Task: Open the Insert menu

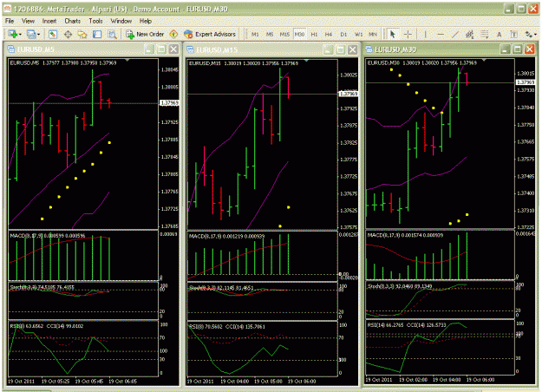Action: 49,21
